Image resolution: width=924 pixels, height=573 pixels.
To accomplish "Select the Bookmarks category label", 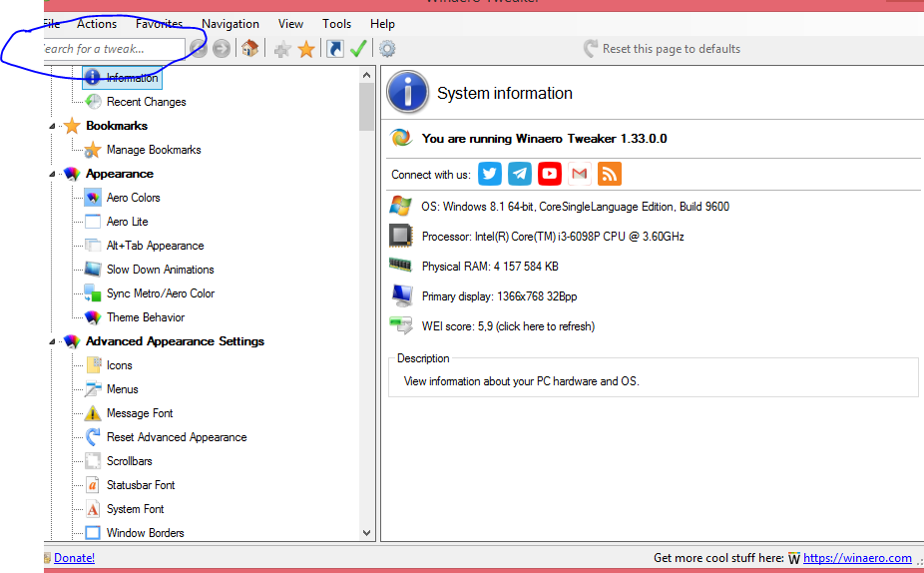I will (x=117, y=126).
